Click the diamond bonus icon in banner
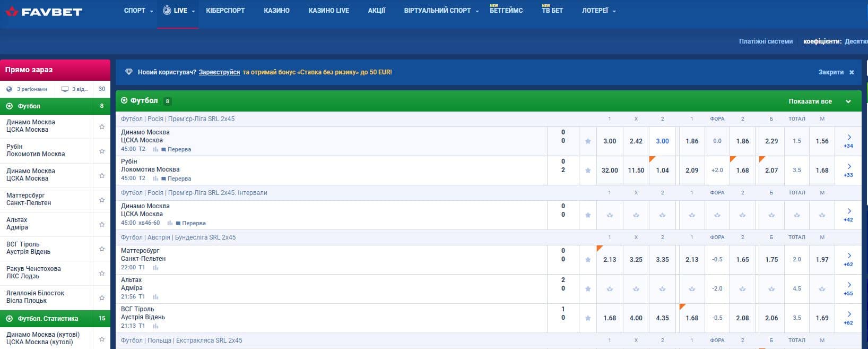The image size is (868, 349). [x=128, y=72]
